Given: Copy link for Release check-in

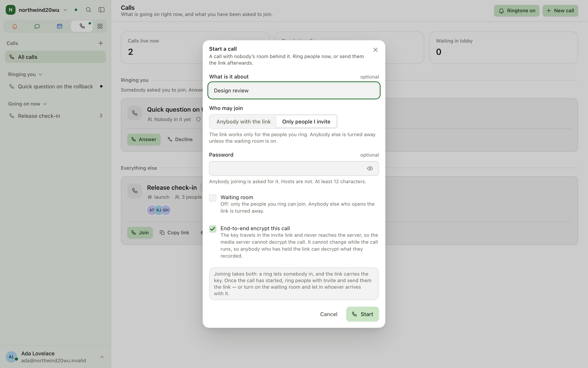Looking at the screenshot, I should pyautogui.click(x=174, y=233).
